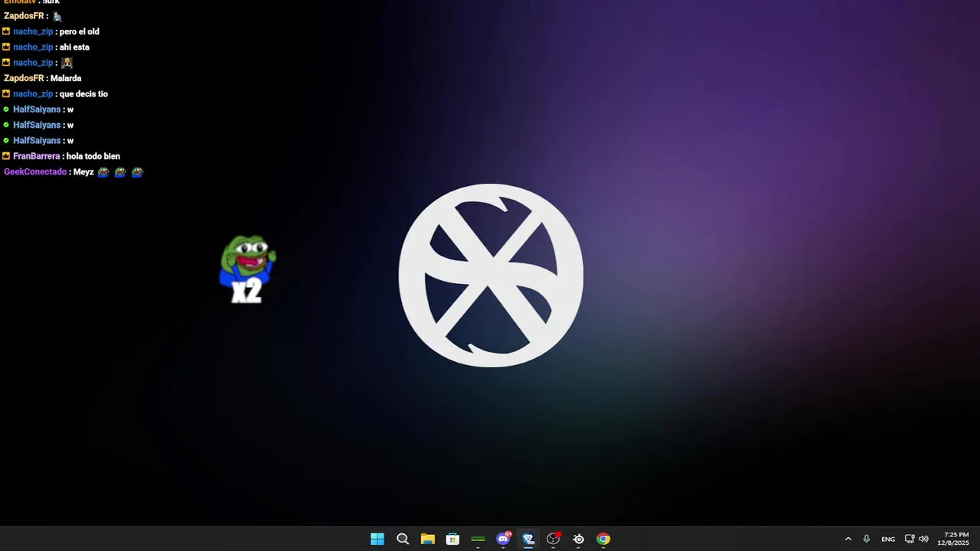Click the large circular X logo
Image resolution: width=980 pixels, height=551 pixels.
[491, 275]
